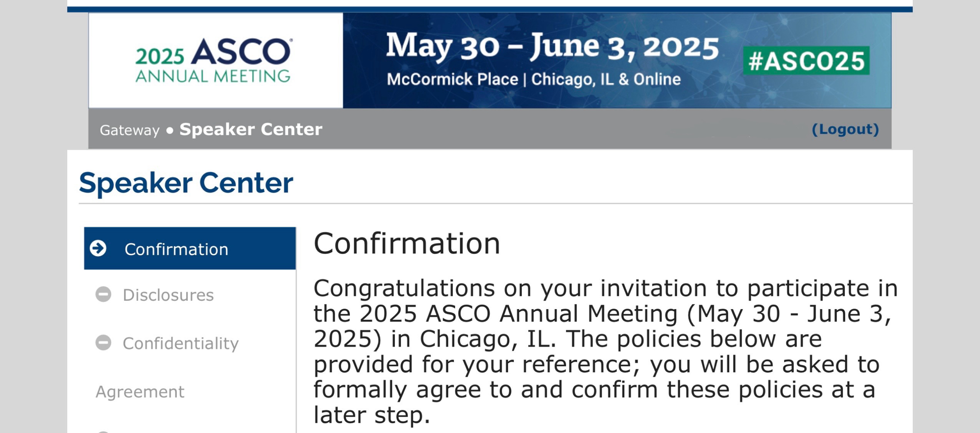Click the green #ASCO25 hashtag badge
The image size is (980, 433).
(806, 61)
